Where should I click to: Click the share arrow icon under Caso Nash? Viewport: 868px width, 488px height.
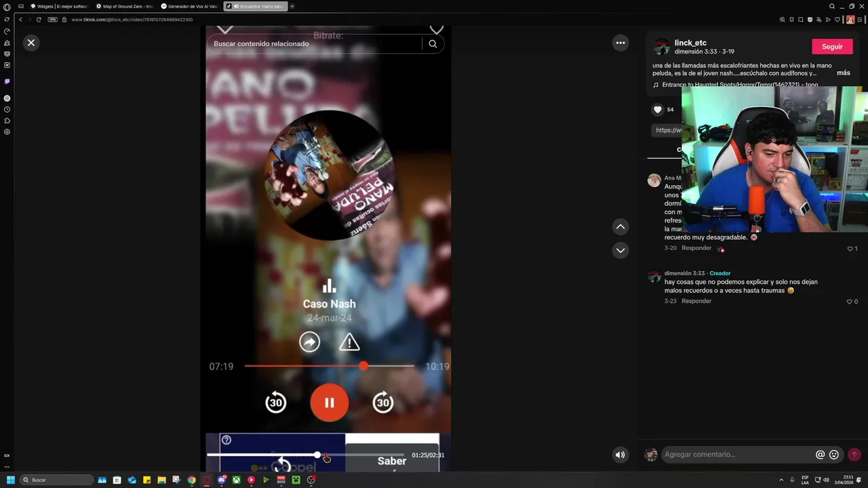click(309, 342)
